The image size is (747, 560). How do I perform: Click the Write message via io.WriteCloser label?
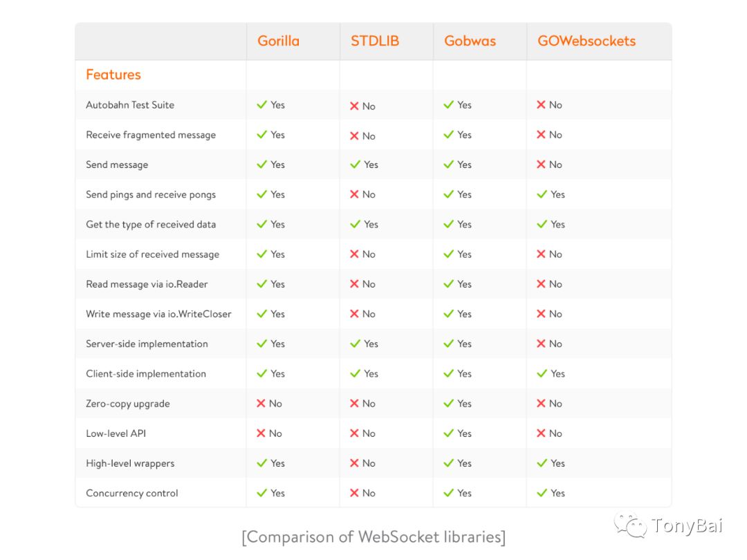point(158,314)
